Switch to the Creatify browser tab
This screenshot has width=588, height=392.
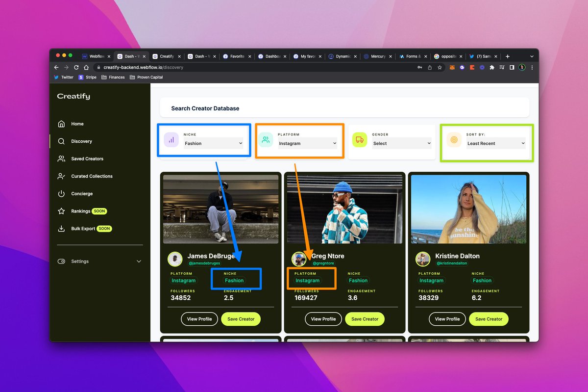point(166,56)
